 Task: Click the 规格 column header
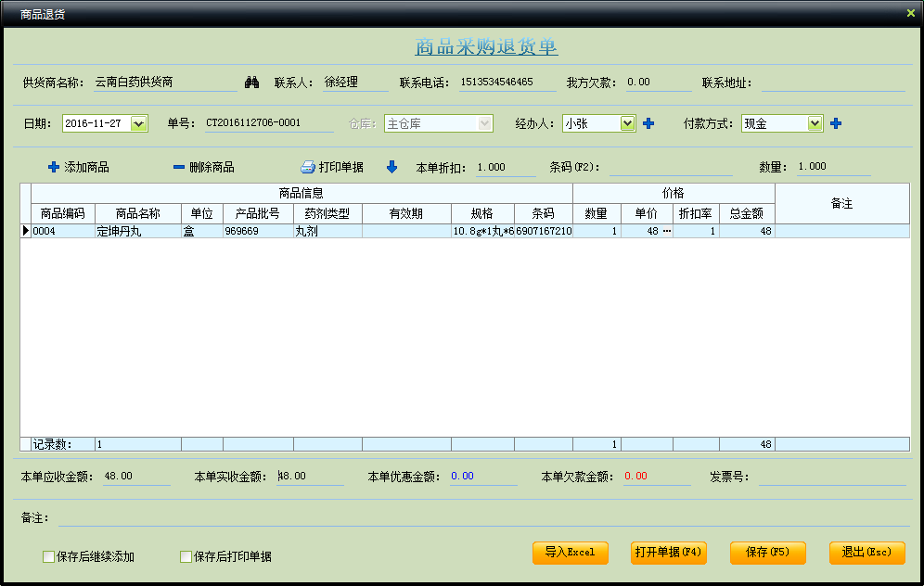482,214
